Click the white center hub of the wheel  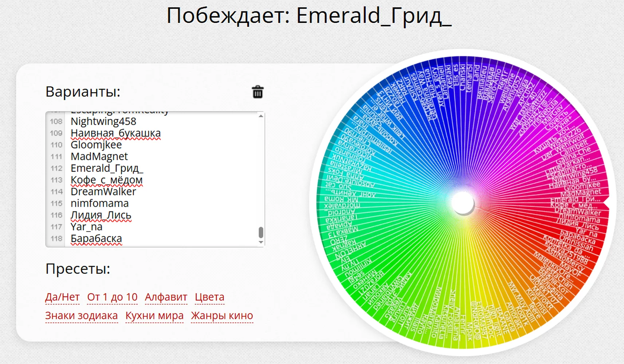[463, 203]
